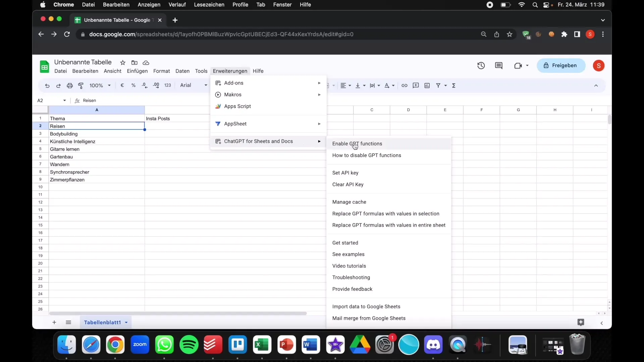
Task: Select the Insta Posts header cell
Action: tap(177, 119)
